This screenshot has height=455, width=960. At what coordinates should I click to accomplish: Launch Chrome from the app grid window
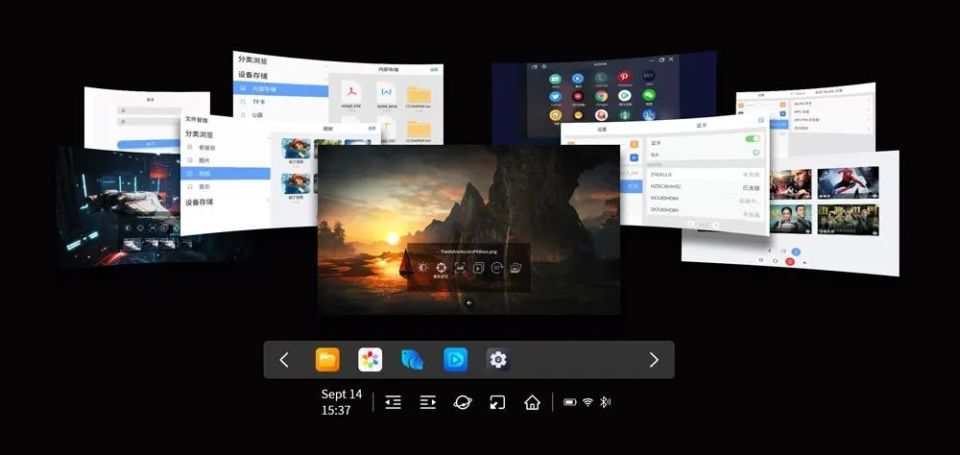click(601, 96)
